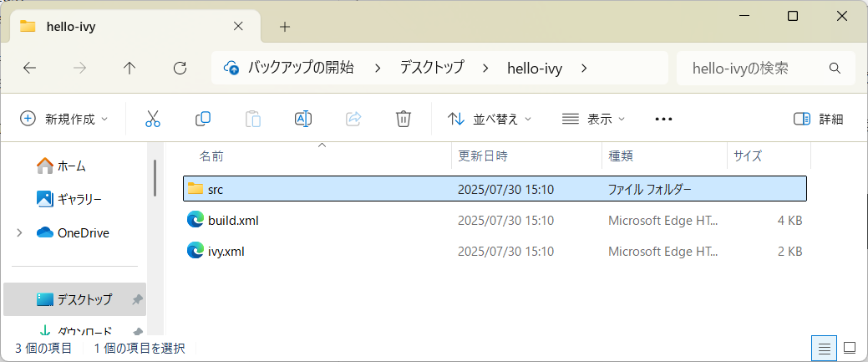Switch to details list view in status bar
The width and height of the screenshot is (868, 362).
click(x=825, y=348)
